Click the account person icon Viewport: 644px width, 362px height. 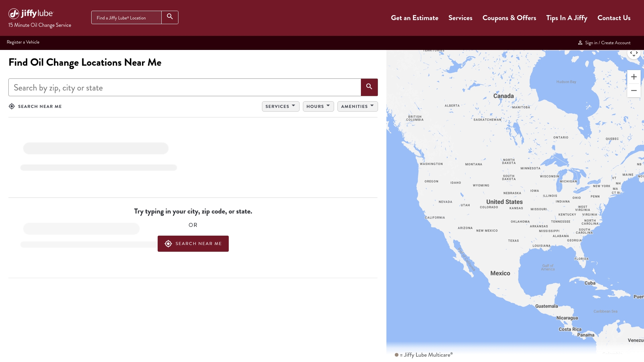pos(580,43)
